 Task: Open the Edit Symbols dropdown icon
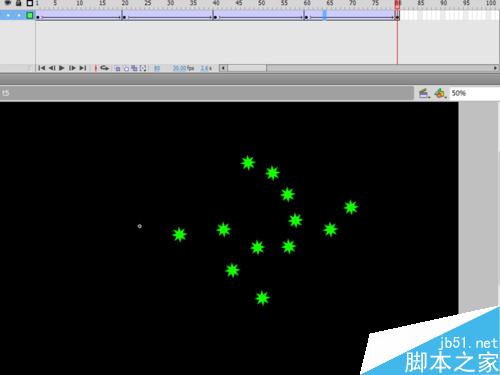(x=440, y=93)
